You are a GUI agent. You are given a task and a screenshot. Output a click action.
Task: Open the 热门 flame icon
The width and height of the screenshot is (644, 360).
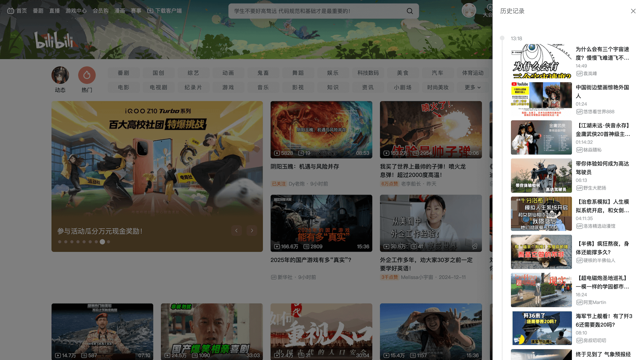pos(87,75)
